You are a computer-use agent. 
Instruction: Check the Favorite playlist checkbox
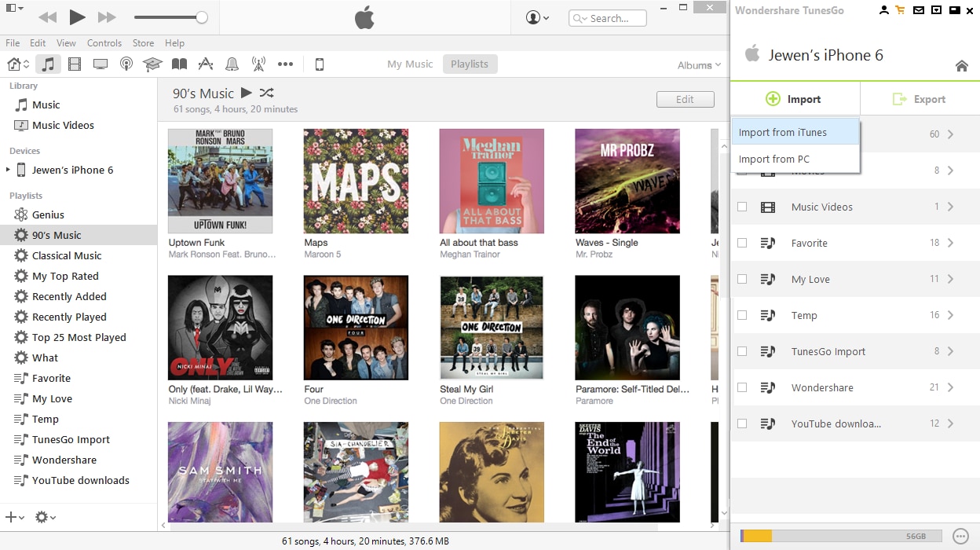pyautogui.click(x=742, y=244)
